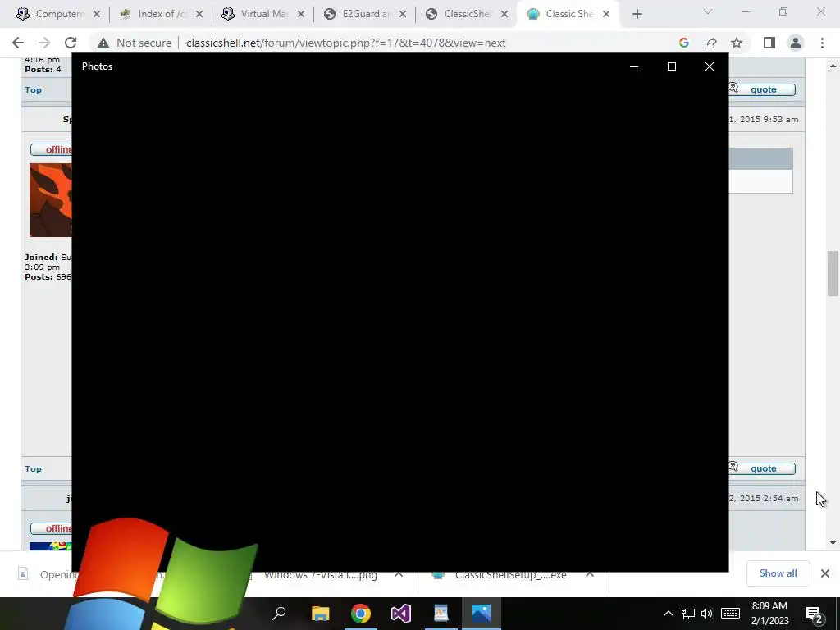840x630 pixels.
Task: Click the Not secure warning icon
Action: (103, 43)
